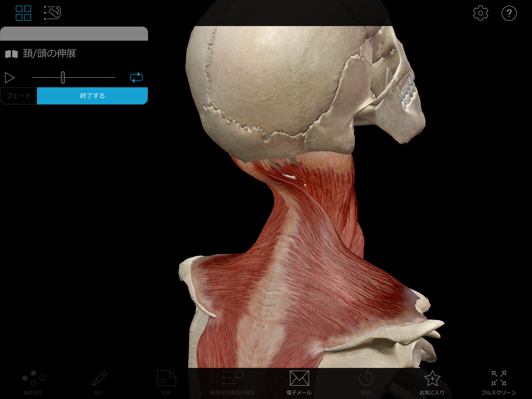532x399 pixels.
Task: Open the grid views menu icon
Action: pyautogui.click(x=23, y=13)
